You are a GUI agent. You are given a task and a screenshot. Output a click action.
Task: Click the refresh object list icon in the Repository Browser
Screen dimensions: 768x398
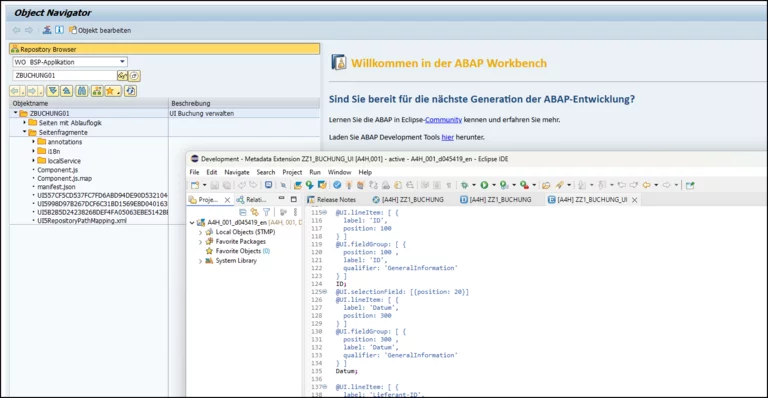pos(130,91)
